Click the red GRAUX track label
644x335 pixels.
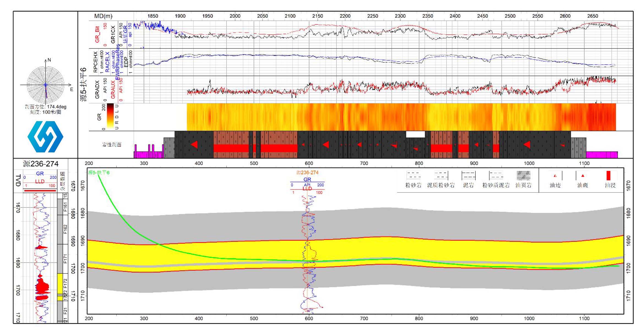click(113, 90)
